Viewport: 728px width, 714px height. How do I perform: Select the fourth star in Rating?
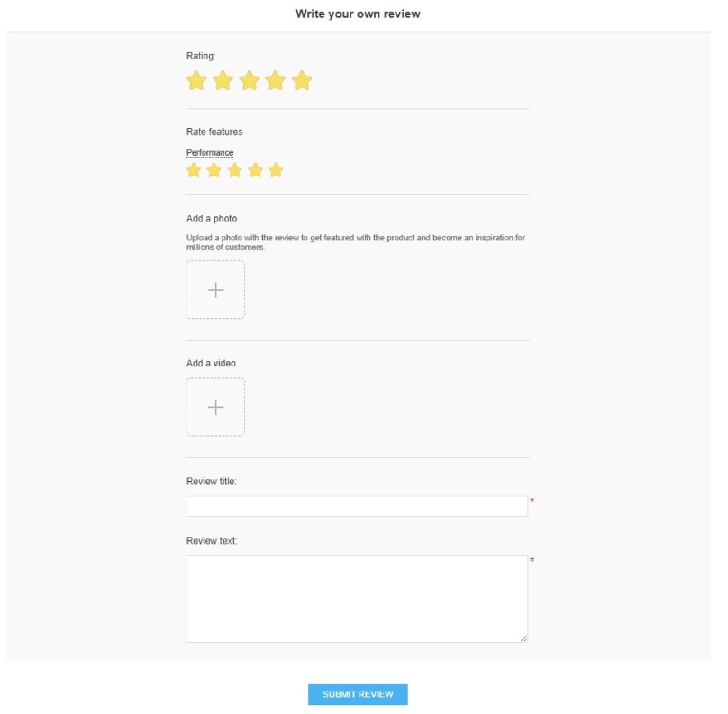(x=275, y=81)
